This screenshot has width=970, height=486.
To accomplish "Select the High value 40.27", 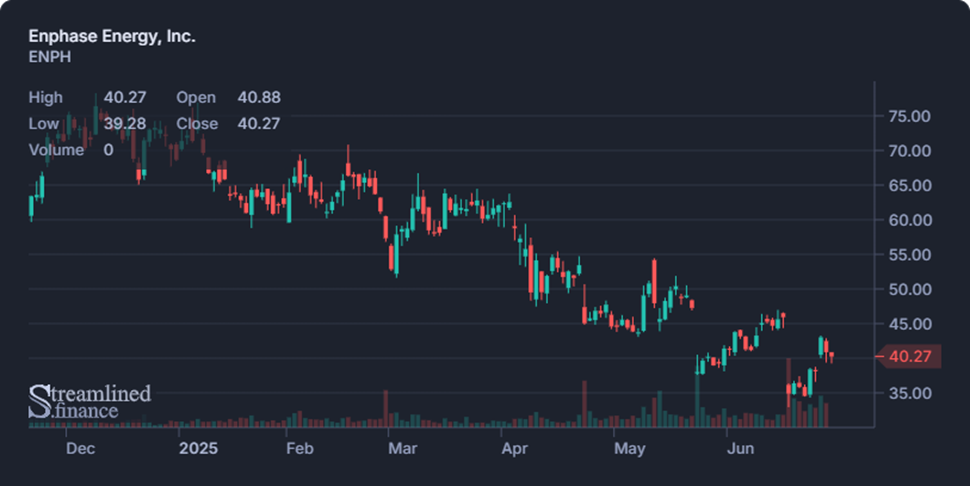I will [125, 98].
